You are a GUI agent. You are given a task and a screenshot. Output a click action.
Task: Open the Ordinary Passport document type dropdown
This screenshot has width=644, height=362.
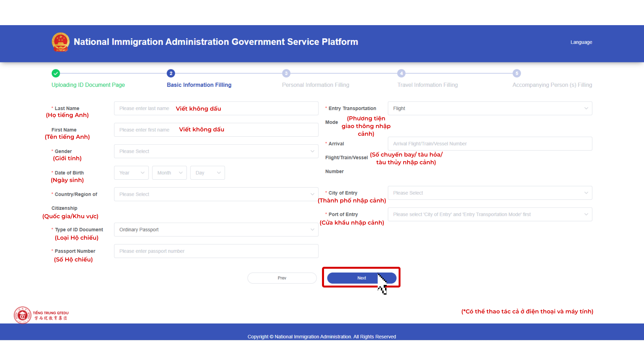coord(216,230)
